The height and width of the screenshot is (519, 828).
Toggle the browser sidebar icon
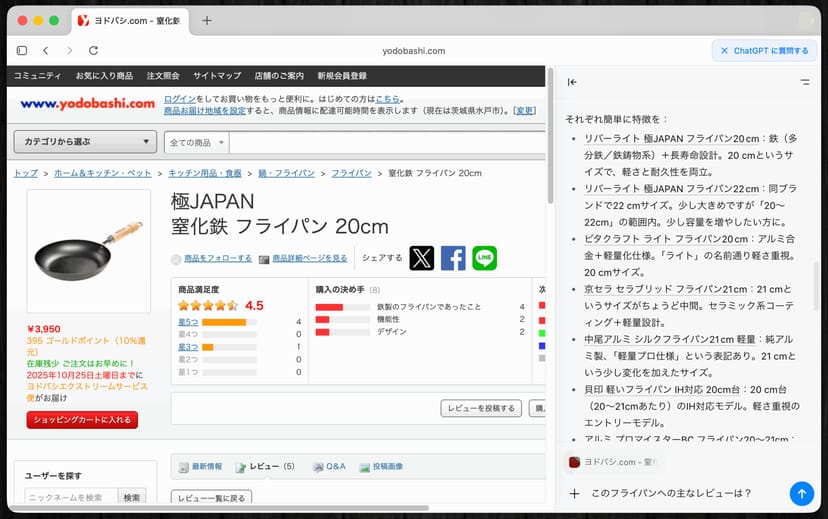point(22,50)
